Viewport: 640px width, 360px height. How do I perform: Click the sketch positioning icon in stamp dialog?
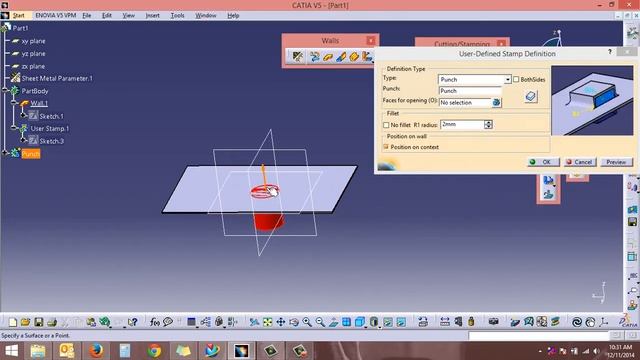pos(531,96)
